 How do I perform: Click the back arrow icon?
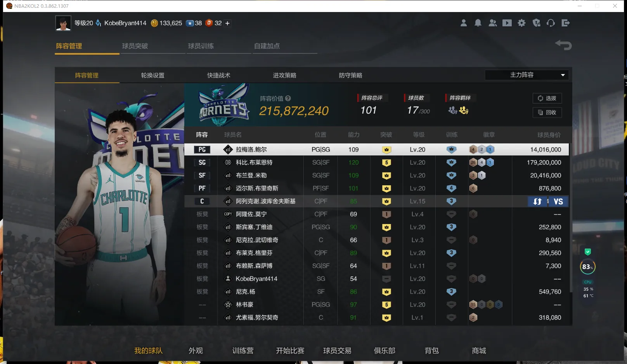pos(564,45)
